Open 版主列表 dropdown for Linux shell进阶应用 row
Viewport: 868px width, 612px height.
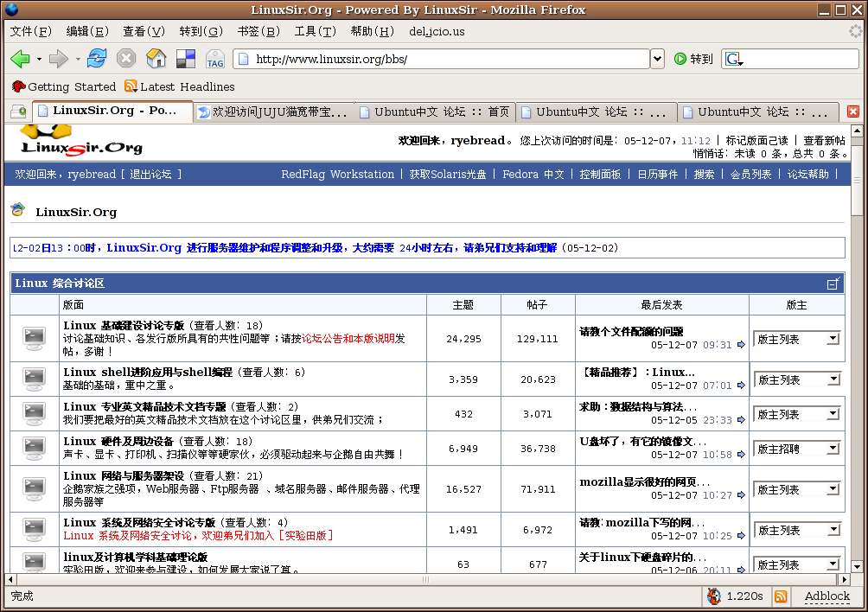(x=797, y=379)
